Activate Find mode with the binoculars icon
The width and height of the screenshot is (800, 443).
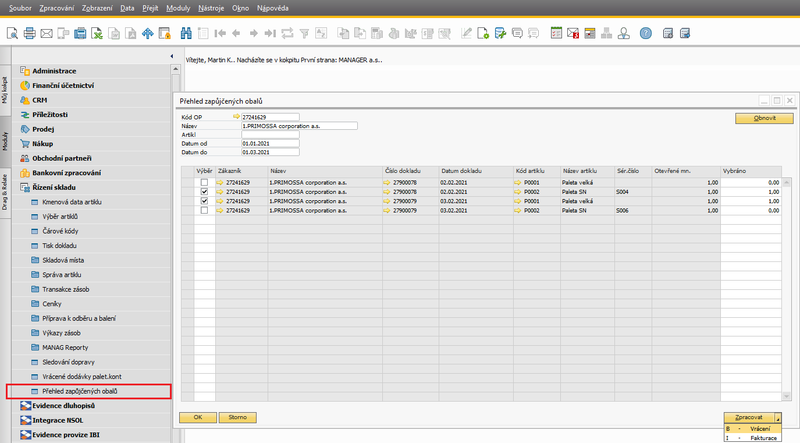pyautogui.click(x=186, y=34)
